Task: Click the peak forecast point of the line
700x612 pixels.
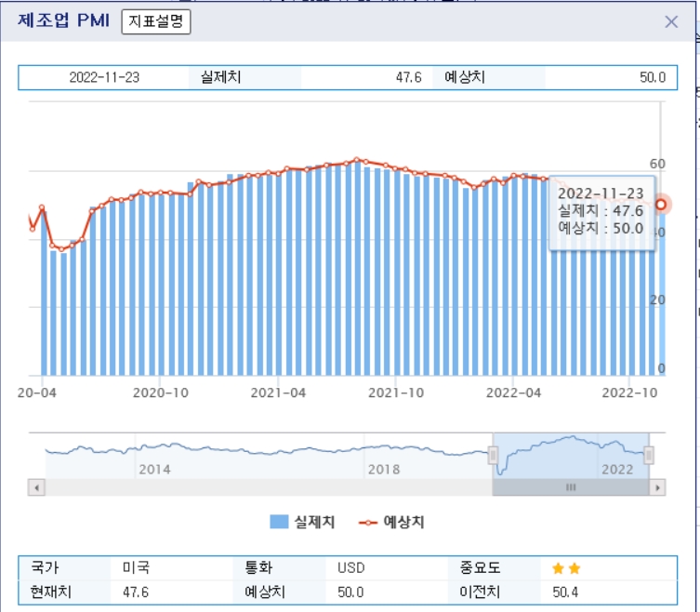Action: [357, 159]
